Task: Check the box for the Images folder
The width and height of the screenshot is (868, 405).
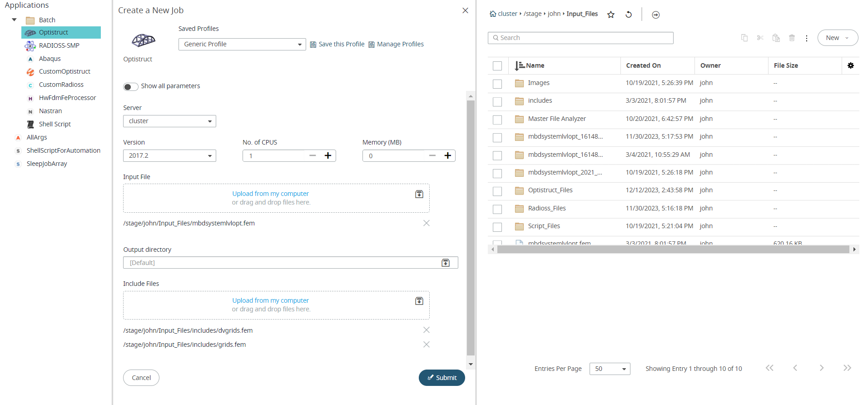Action: pyautogui.click(x=497, y=84)
